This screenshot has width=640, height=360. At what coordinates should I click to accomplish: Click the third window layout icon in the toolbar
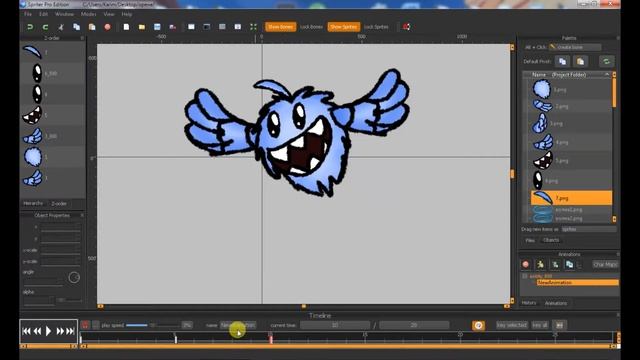[222, 27]
